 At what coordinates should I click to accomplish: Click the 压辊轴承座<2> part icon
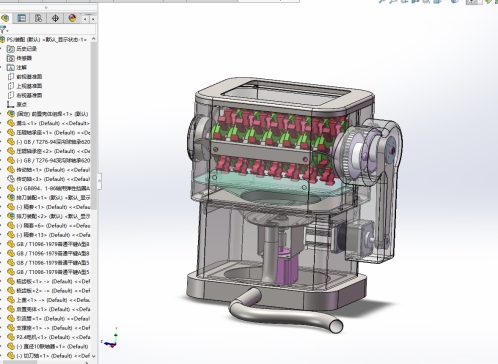click(11, 151)
